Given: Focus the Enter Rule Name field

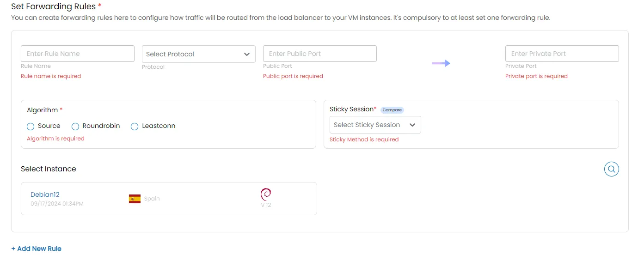Looking at the screenshot, I should pyautogui.click(x=78, y=54).
